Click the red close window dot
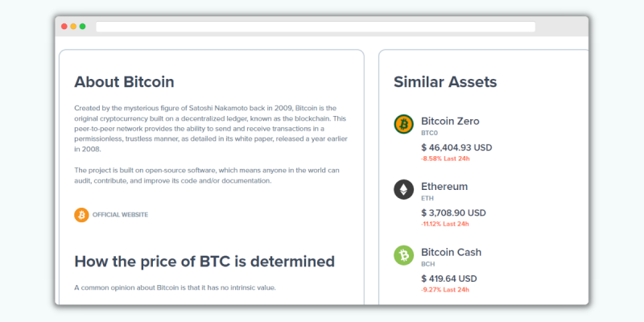Viewport: 644px width, 322px height. 64,27
